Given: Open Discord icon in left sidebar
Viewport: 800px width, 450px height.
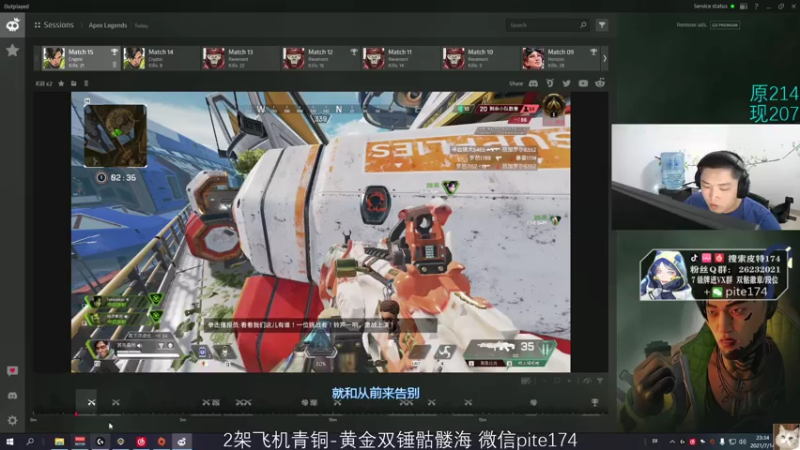Looking at the screenshot, I should click(x=12, y=395).
